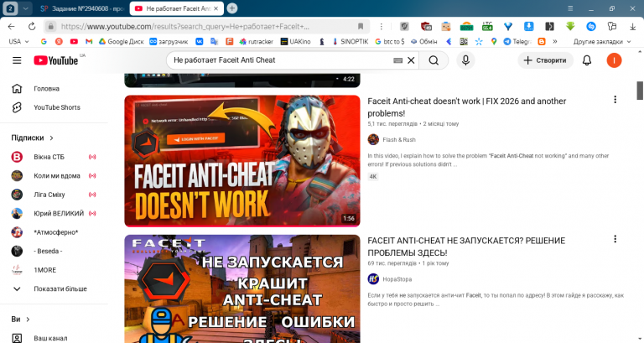
Task: Open the Flash & Rush channel name
Action: click(399, 140)
